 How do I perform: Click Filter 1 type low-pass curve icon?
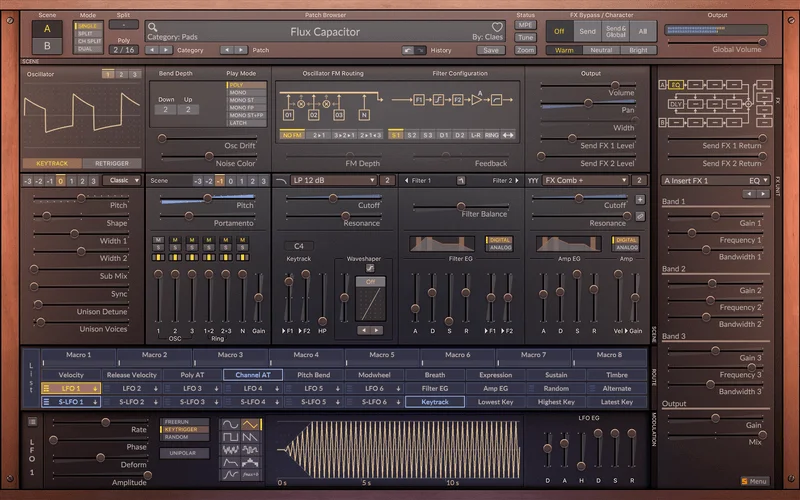(x=281, y=181)
